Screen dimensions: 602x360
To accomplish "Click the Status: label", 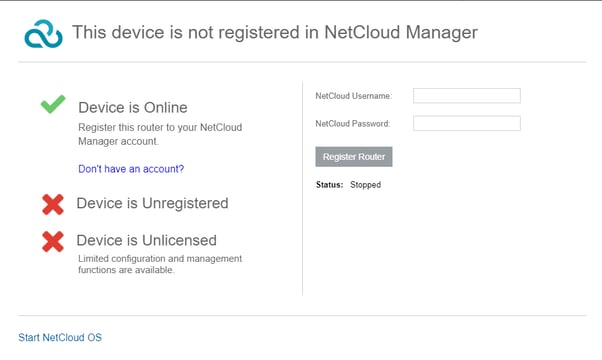I will click(329, 185).
